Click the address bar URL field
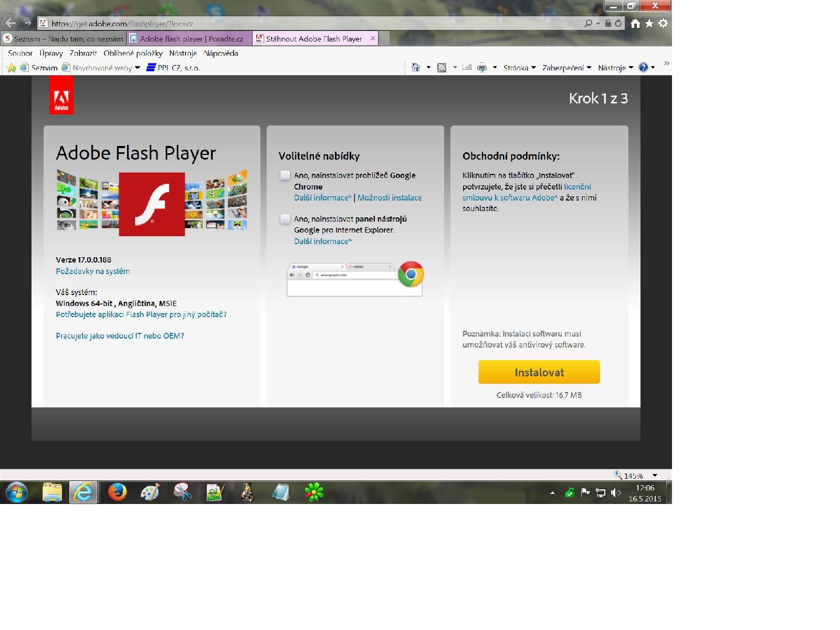This screenshot has width=840, height=630. (310, 23)
